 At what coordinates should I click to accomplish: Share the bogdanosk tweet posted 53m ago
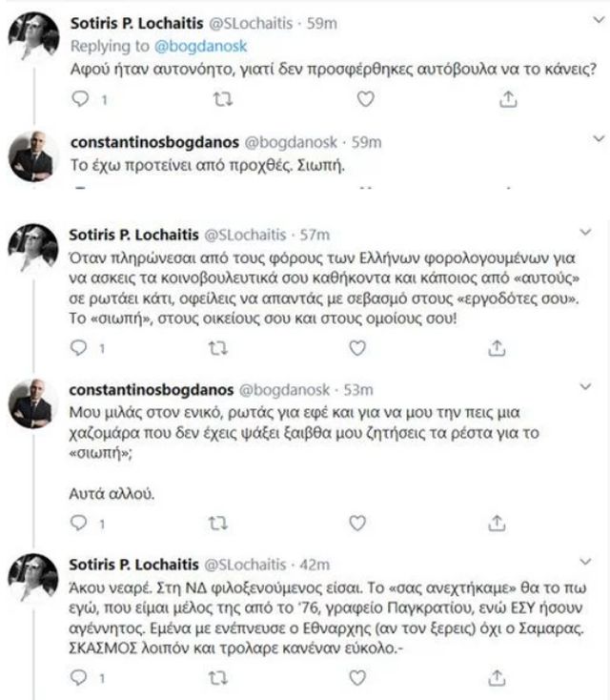pos(496,521)
